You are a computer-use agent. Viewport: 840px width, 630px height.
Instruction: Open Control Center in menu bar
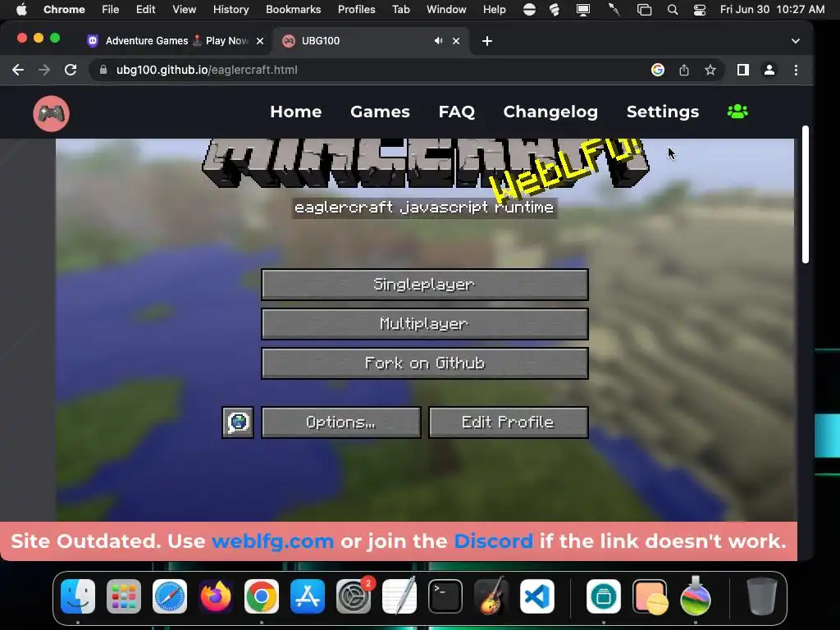click(x=700, y=10)
